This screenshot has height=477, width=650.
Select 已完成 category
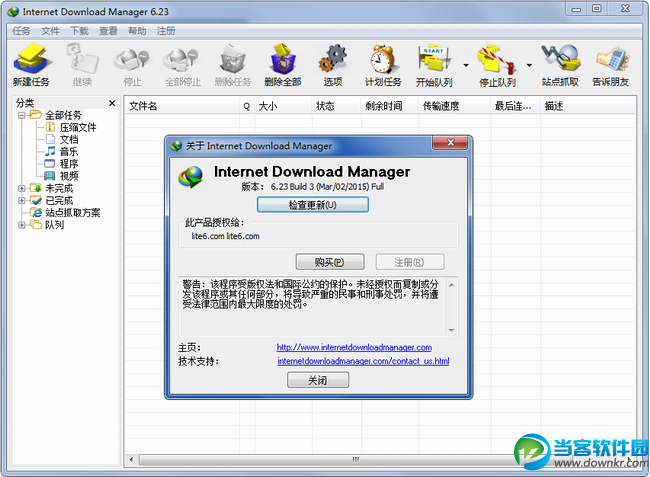pos(59,201)
